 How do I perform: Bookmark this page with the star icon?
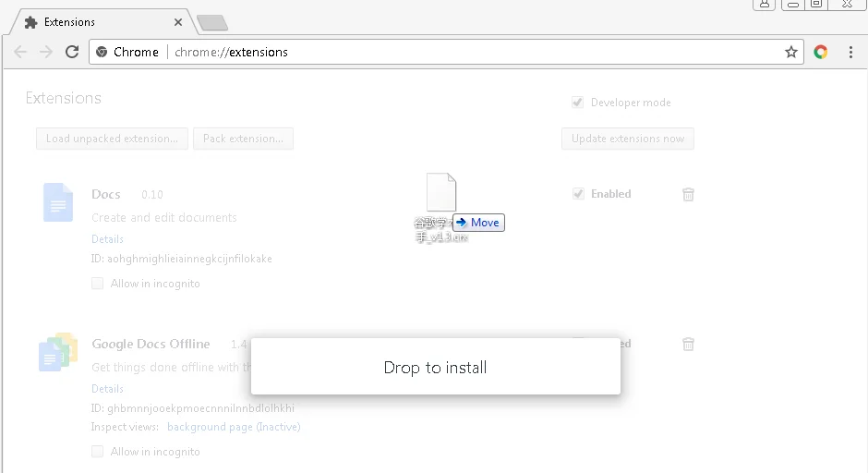click(791, 52)
